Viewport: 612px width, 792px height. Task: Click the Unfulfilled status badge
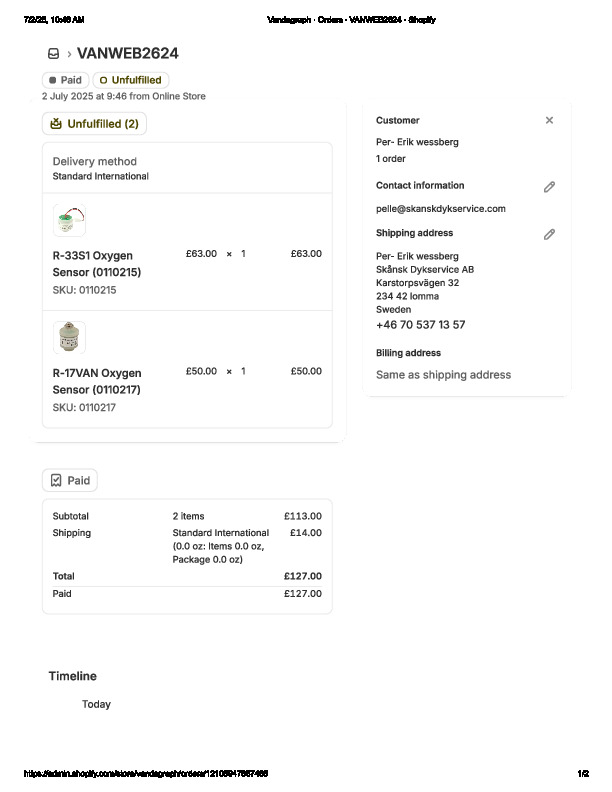click(x=131, y=80)
